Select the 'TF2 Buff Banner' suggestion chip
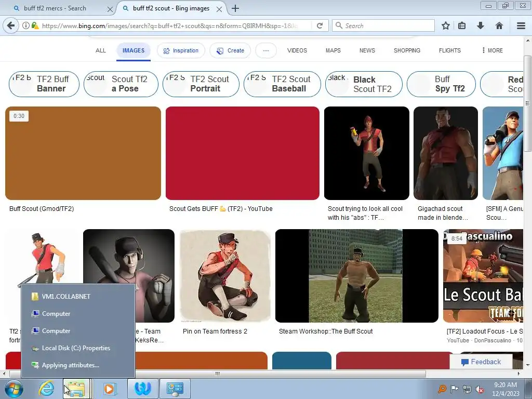This screenshot has width=532, height=399. tap(44, 84)
